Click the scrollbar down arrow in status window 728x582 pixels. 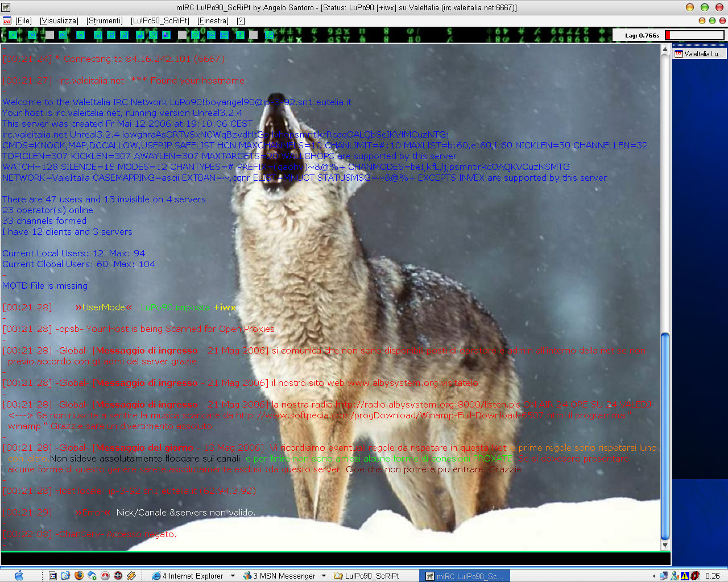(x=665, y=545)
